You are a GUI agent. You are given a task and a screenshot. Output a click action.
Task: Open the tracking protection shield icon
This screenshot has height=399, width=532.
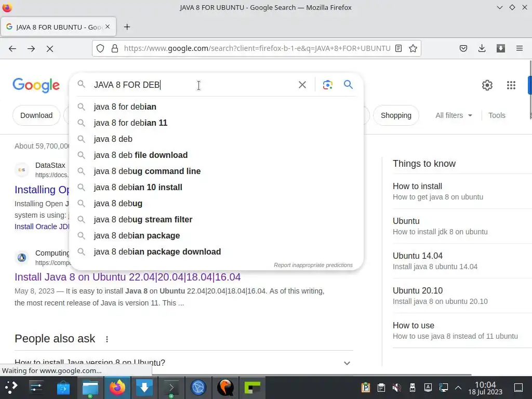coord(100,48)
